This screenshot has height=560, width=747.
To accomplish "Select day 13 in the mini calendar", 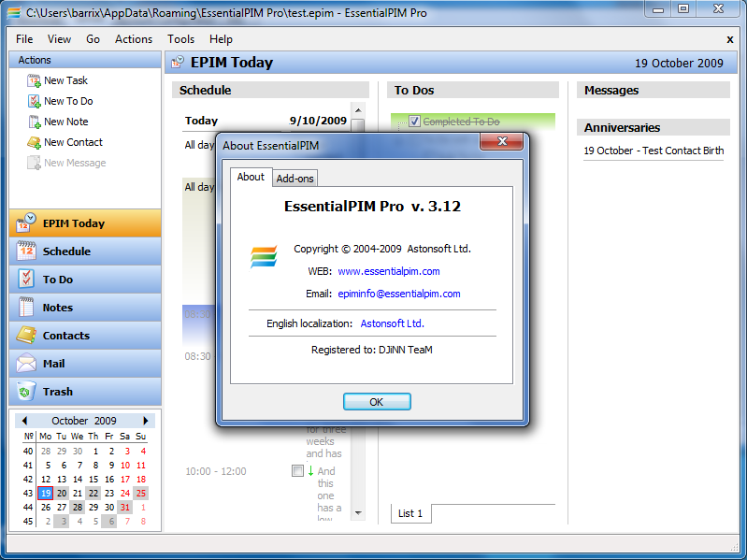I will [62, 480].
